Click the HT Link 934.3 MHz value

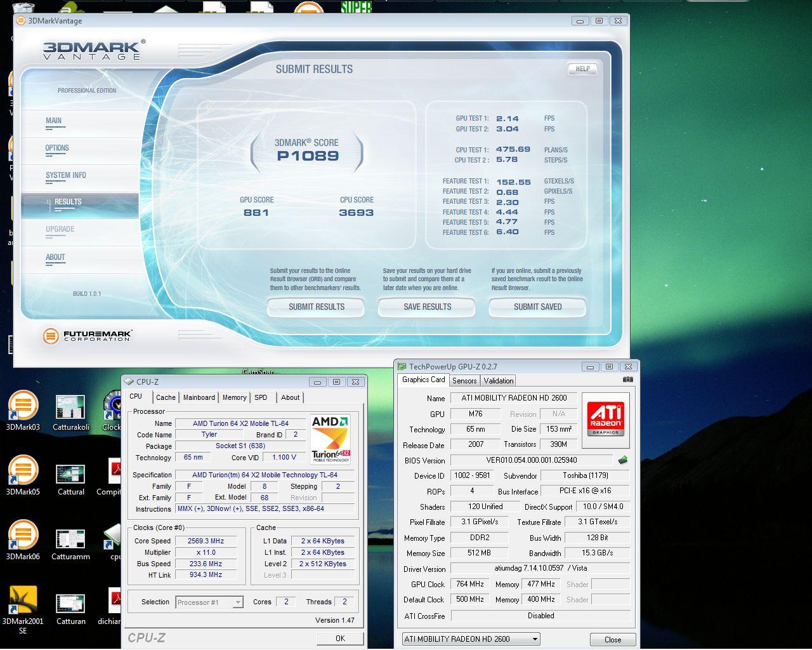click(x=206, y=575)
